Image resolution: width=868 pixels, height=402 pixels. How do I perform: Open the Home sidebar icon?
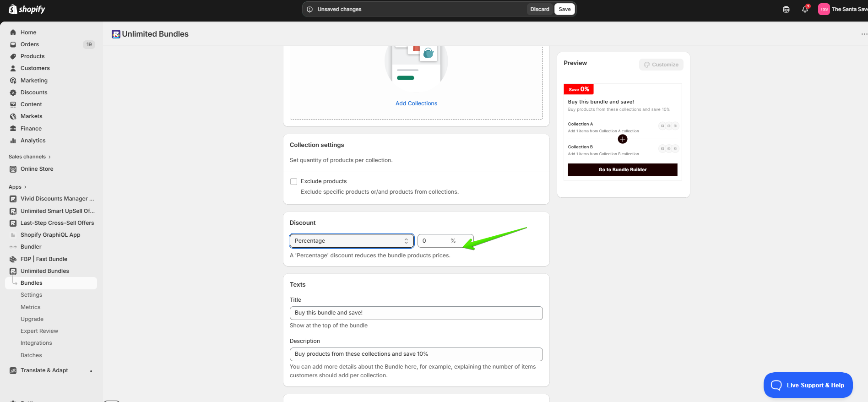13,33
